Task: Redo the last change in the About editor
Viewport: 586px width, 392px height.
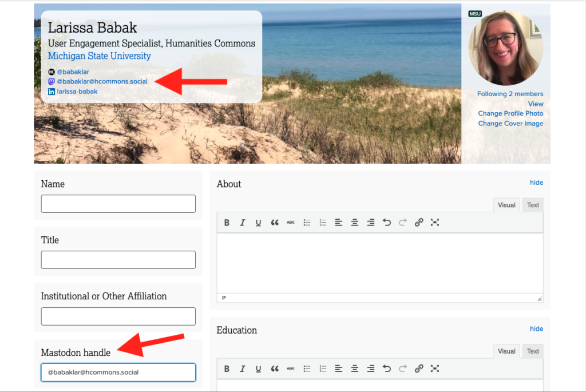Action: [x=402, y=223]
